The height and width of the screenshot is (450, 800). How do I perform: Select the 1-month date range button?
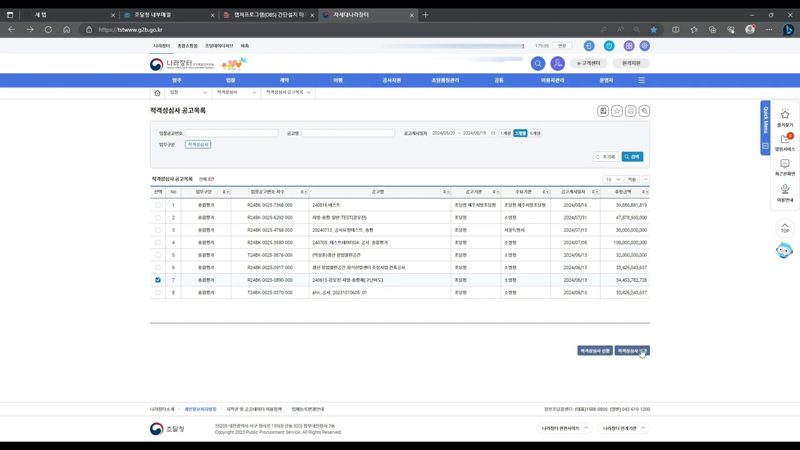506,133
